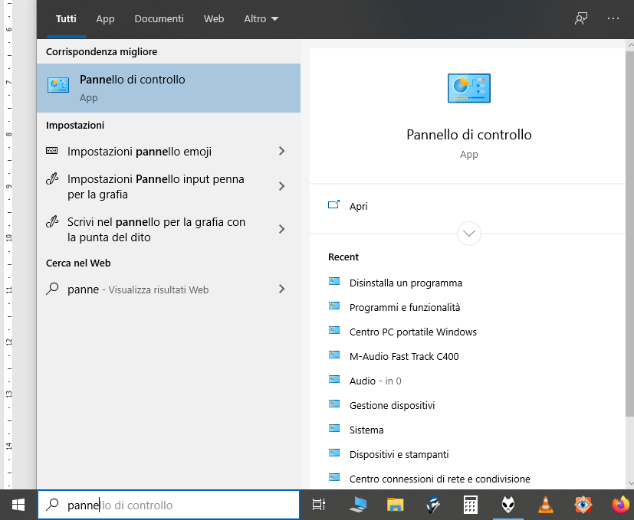634x520 pixels.
Task: Expand Pannello input penna result arrow
Action: click(282, 186)
